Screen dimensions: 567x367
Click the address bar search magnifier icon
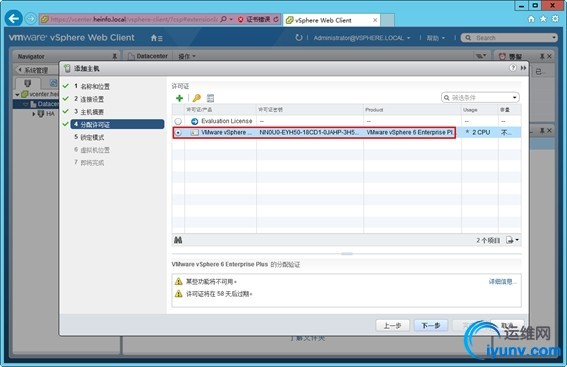pyautogui.click(x=223, y=19)
